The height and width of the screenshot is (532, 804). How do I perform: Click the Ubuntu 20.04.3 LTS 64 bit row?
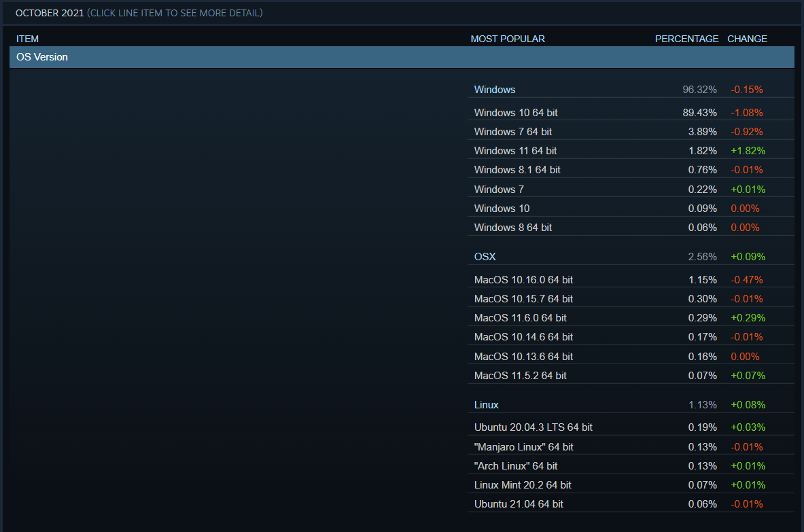[631, 427]
